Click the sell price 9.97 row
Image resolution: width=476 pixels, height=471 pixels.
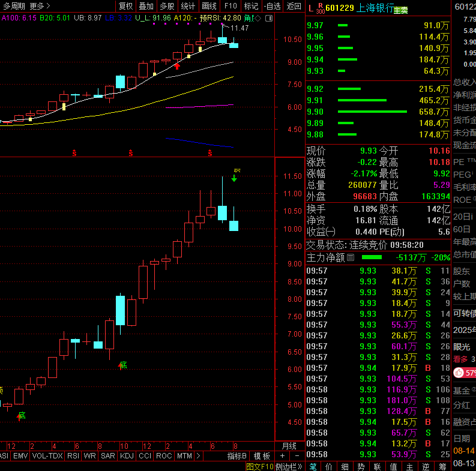(x=378, y=25)
